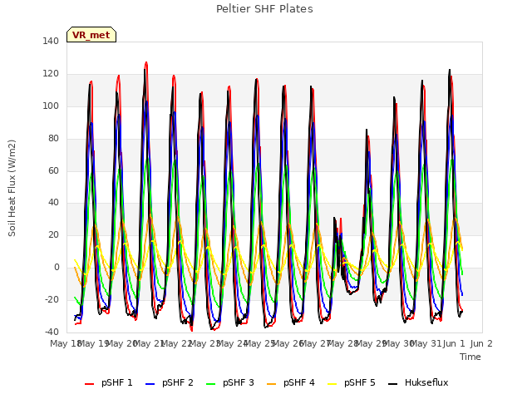The width and height of the screenshot is (532, 399).
Task: Click the Soil Heat Flux (W/m2) axis label
Action: tap(12, 188)
